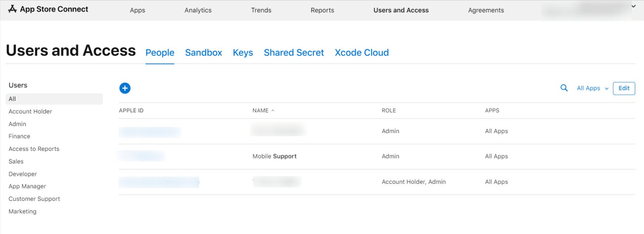Show users with Developer role
The height and width of the screenshot is (234, 644).
pyautogui.click(x=23, y=174)
